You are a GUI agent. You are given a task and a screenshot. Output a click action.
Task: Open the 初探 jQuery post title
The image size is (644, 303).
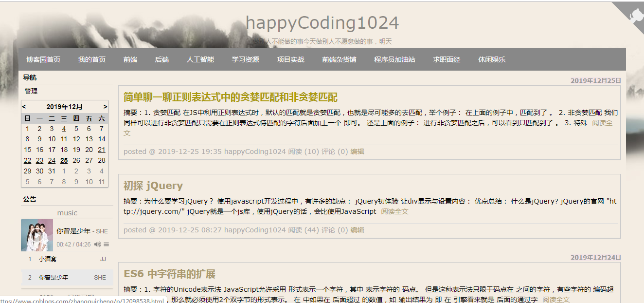(x=153, y=186)
